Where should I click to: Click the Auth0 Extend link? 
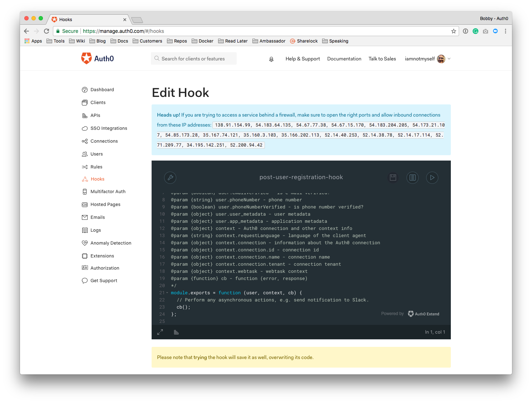pyautogui.click(x=424, y=314)
